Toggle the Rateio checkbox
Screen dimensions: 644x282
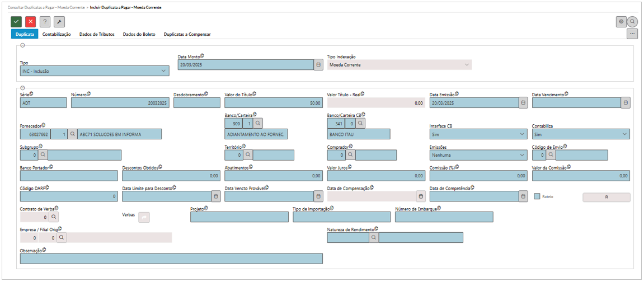(537, 197)
